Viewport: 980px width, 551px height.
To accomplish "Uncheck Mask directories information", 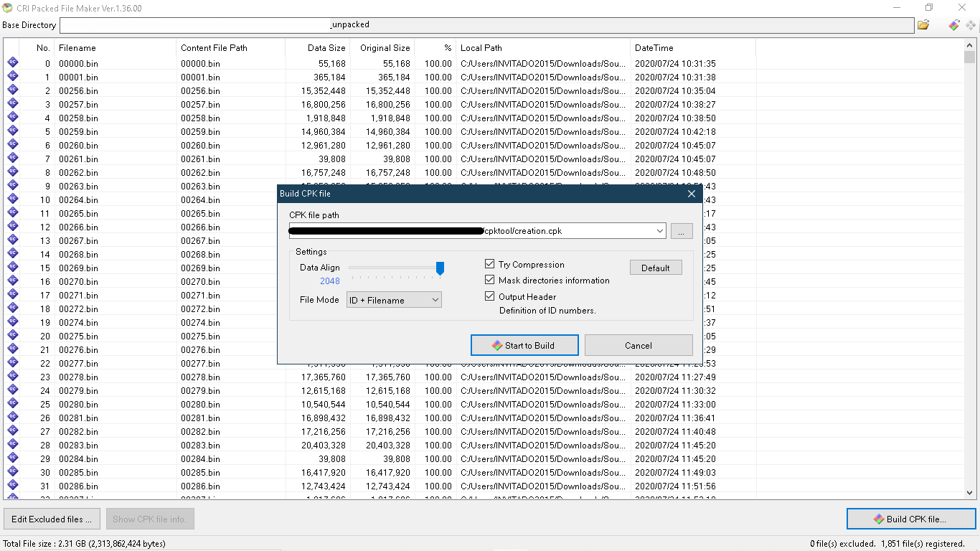I will point(490,281).
